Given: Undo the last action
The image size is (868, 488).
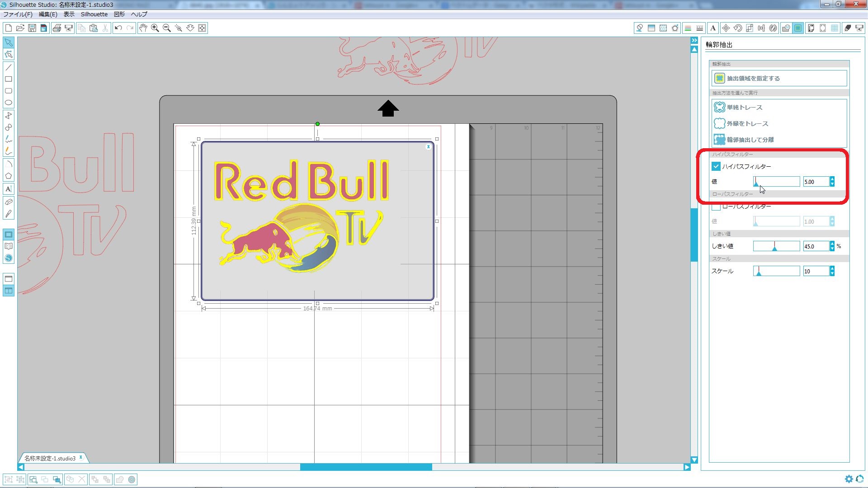Looking at the screenshot, I should tap(118, 28).
